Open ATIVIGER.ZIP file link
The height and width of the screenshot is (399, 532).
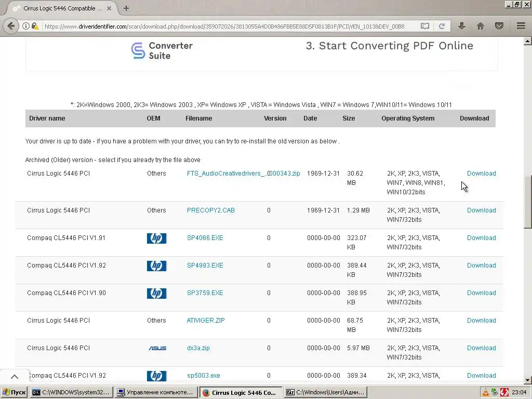coord(206,320)
